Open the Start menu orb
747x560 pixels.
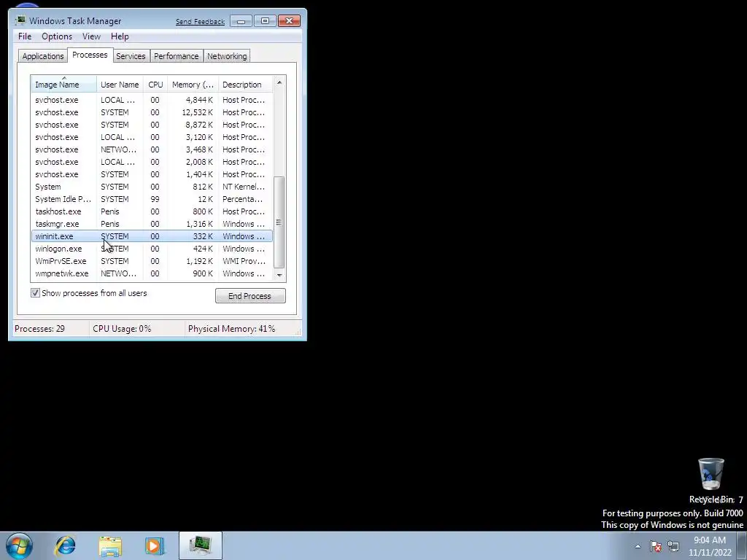20,545
